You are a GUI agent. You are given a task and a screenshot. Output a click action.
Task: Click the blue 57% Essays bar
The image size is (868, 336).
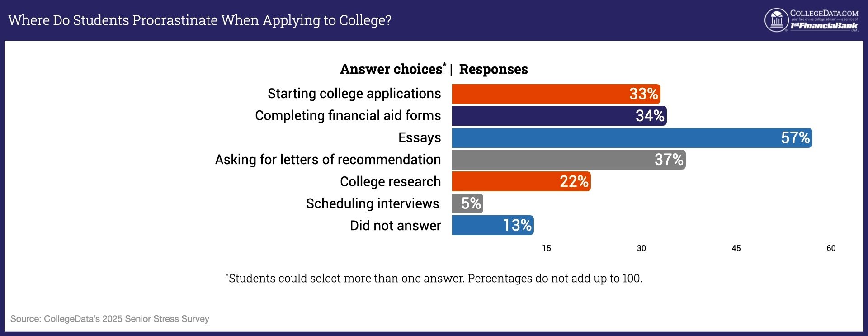click(632, 138)
